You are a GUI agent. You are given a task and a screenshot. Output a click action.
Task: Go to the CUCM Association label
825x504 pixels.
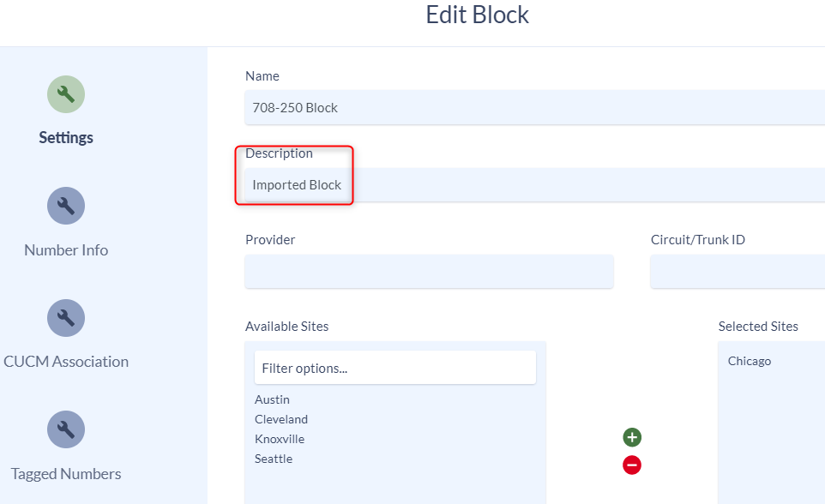click(66, 362)
